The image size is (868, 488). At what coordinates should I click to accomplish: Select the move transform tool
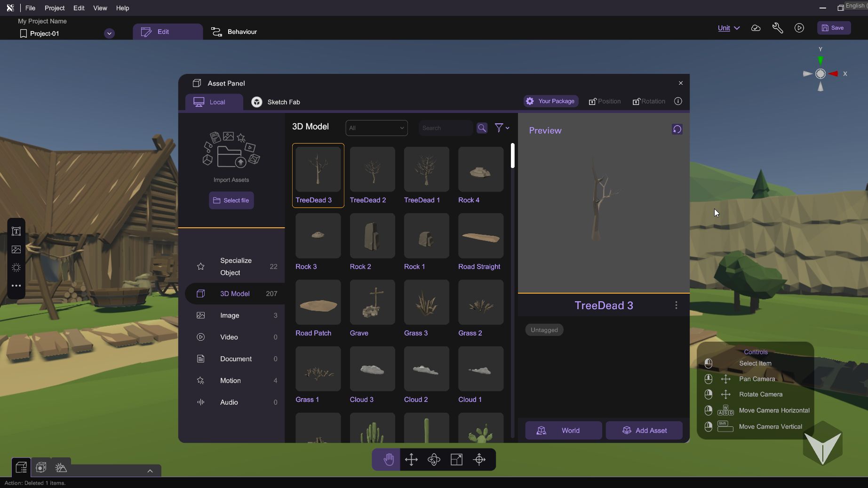pyautogui.click(x=411, y=459)
